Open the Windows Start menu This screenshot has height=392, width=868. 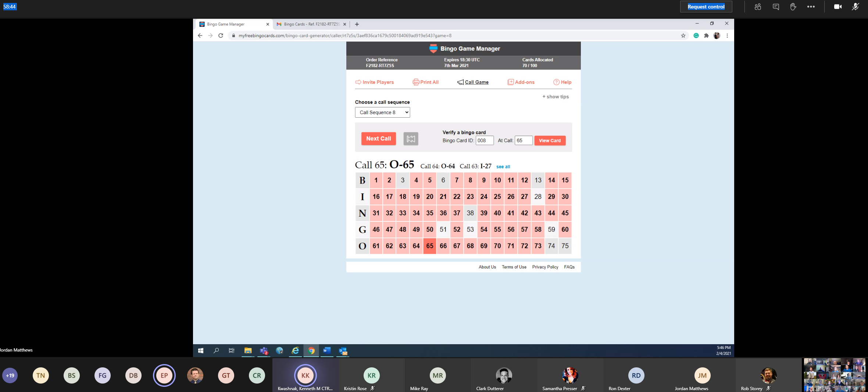click(x=201, y=351)
